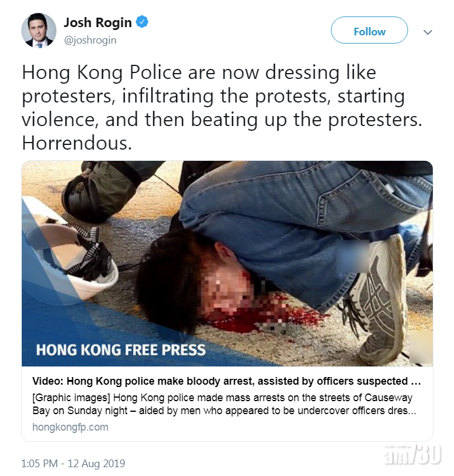Image resolution: width=454 pixels, height=476 pixels.
Task: Expand the tweet options chevron menu
Action: (428, 32)
